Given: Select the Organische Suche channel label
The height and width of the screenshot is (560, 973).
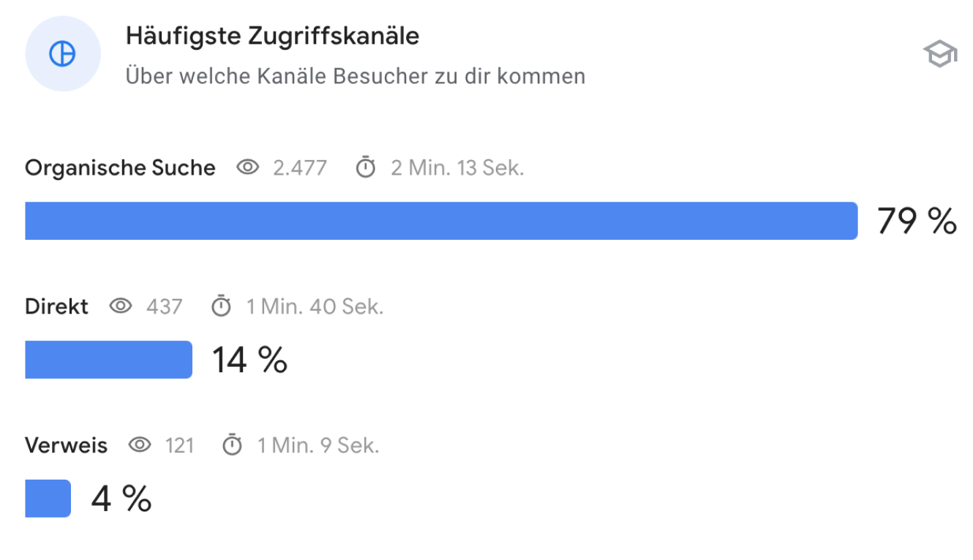Looking at the screenshot, I should (120, 168).
